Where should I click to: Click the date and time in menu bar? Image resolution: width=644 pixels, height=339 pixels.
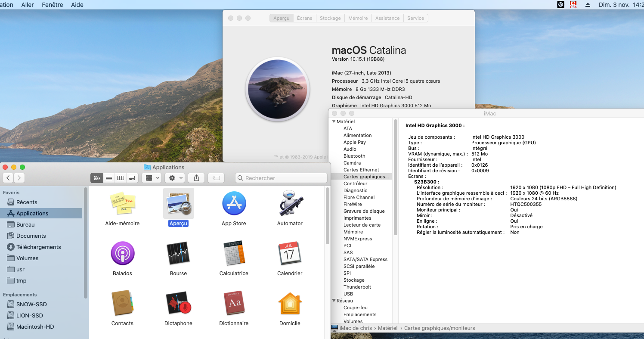[621, 5]
